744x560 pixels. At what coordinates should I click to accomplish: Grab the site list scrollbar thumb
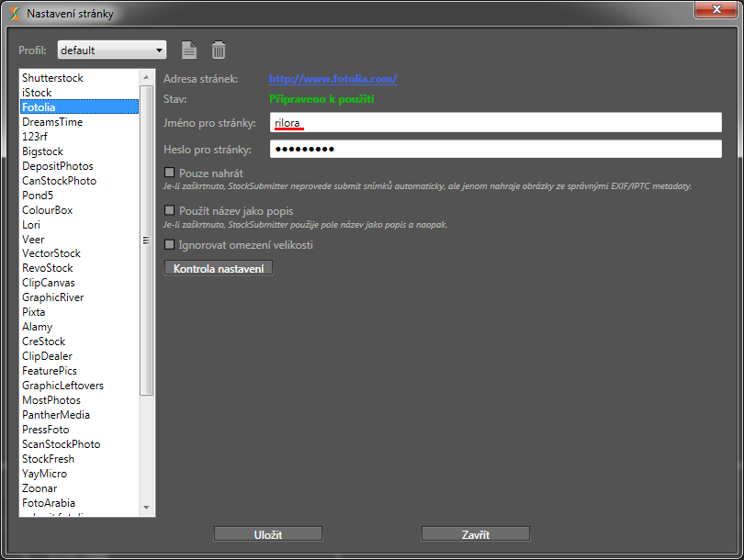pos(146,240)
